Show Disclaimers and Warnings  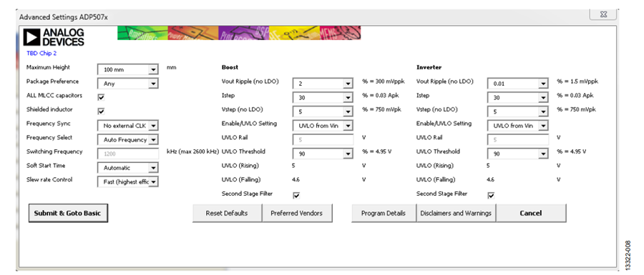(x=456, y=213)
